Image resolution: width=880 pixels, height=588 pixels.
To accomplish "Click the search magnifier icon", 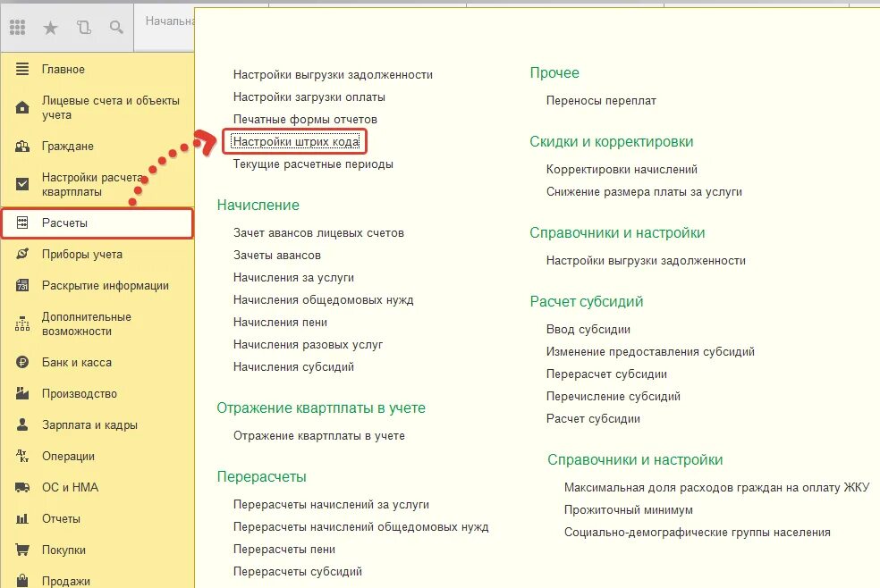I will (116, 27).
